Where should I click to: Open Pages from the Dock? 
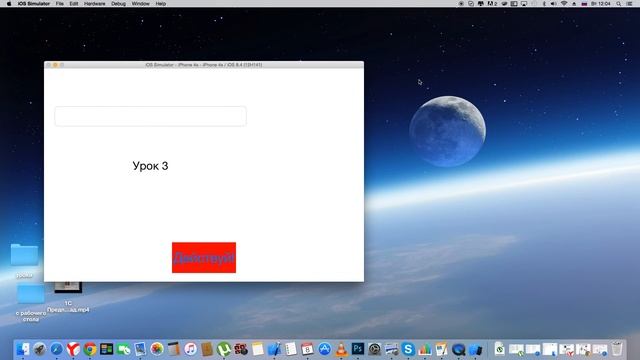442,349
